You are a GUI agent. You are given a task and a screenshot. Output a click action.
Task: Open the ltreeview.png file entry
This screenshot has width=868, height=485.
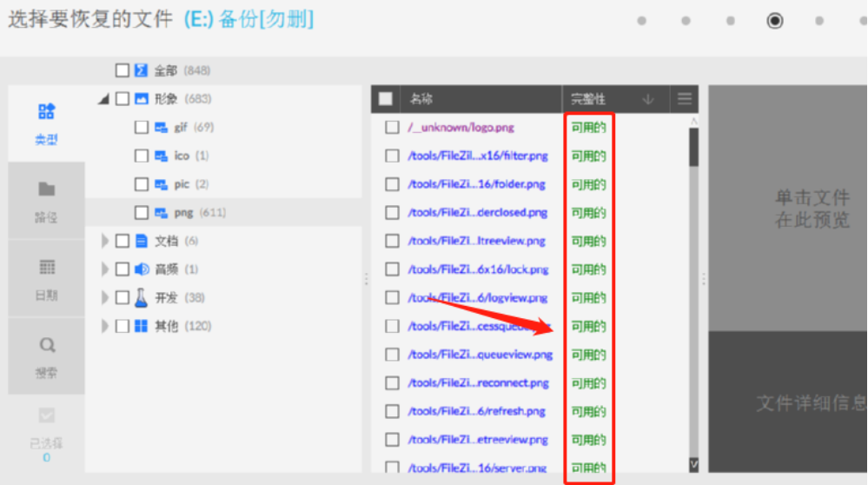click(476, 241)
